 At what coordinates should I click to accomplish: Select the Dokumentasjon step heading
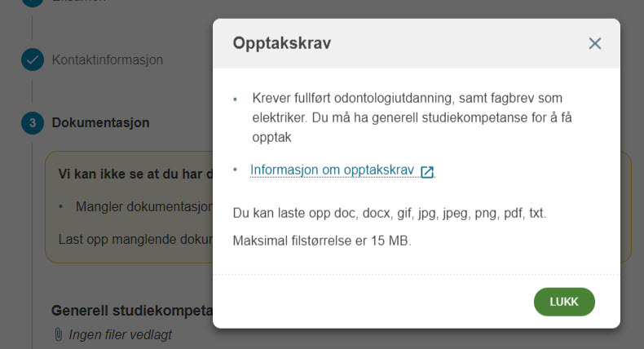[x=100, y=123]
